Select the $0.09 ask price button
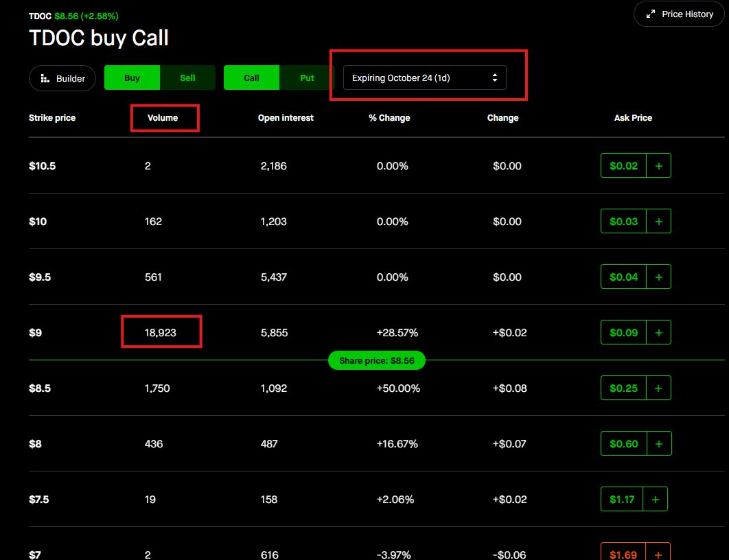This screenshot has height=560, width=729. (x=623, y=332)
